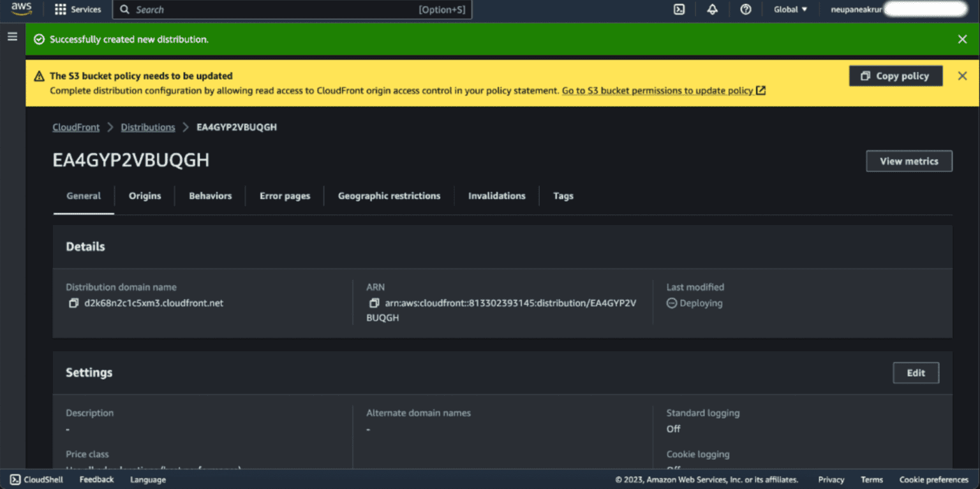Image resolution: width=980 pixels, height=489 pixels.
Task: Open the notifications bell
Action: [x=712, y=10]
